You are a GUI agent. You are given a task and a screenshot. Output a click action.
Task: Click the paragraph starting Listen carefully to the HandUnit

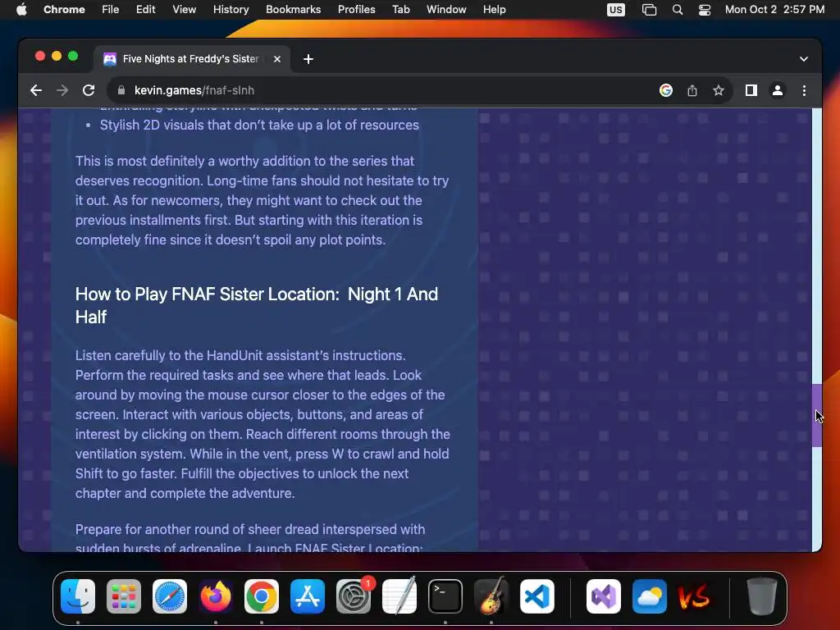click(262, 424)
